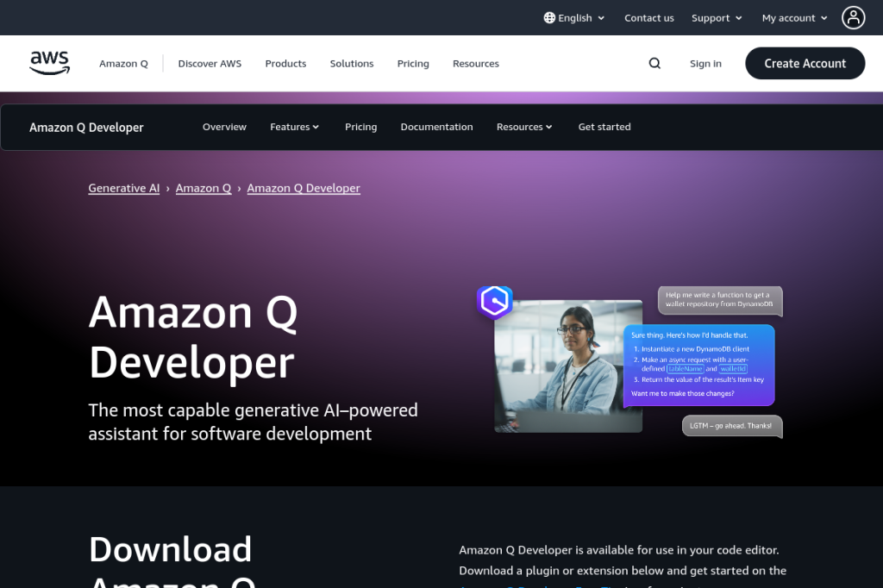Viewport: 883px width, 588px height.
Task: Click the Create Account button
Action: [x=805, y=63]
